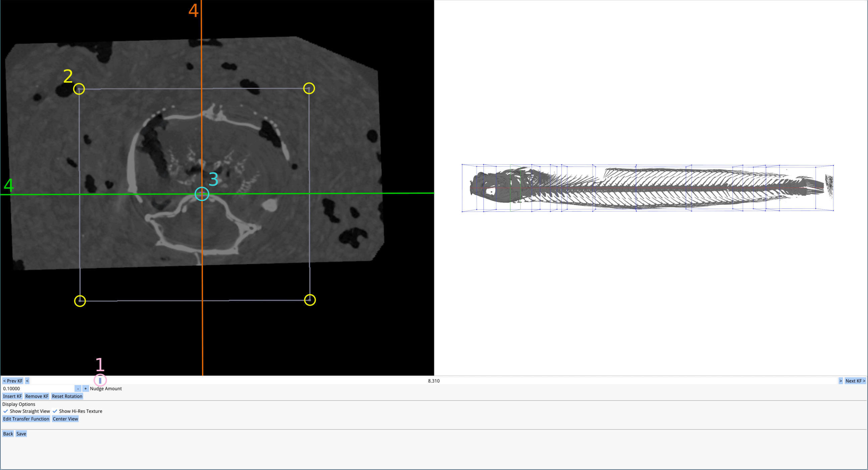Image resolution: width=868 pixels, height=470 pixels.
Task: Open Edit Transfer Function
Action: click(26, 419)
